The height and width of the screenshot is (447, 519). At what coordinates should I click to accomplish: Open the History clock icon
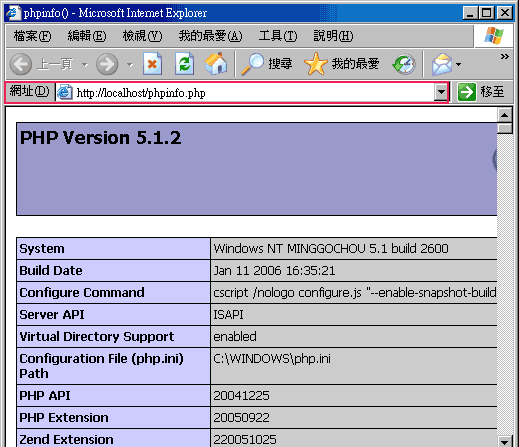[404, 64]
